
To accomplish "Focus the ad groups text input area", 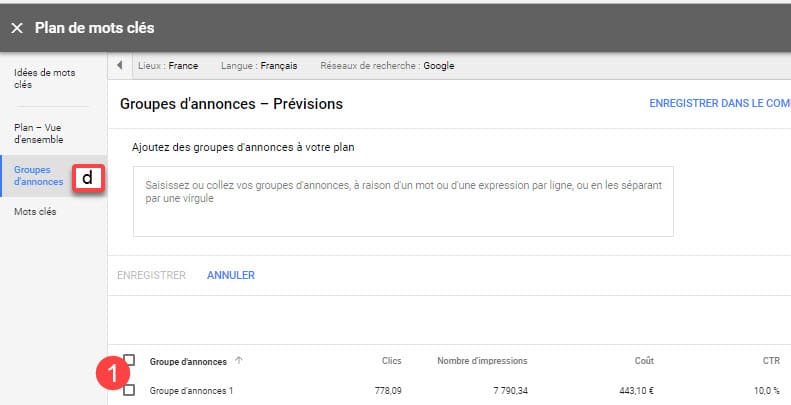I will coord(403,201).
